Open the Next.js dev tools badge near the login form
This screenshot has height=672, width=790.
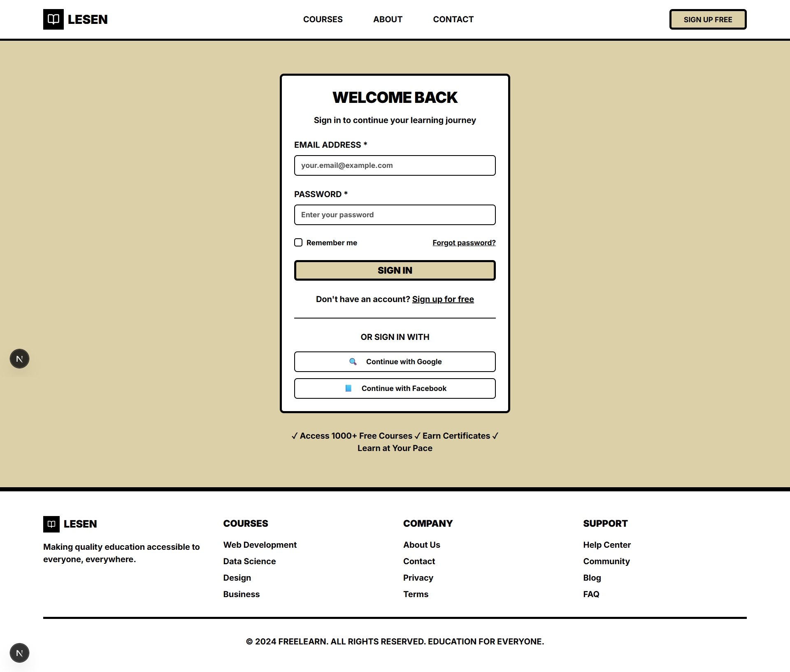[x=19, y=359]
